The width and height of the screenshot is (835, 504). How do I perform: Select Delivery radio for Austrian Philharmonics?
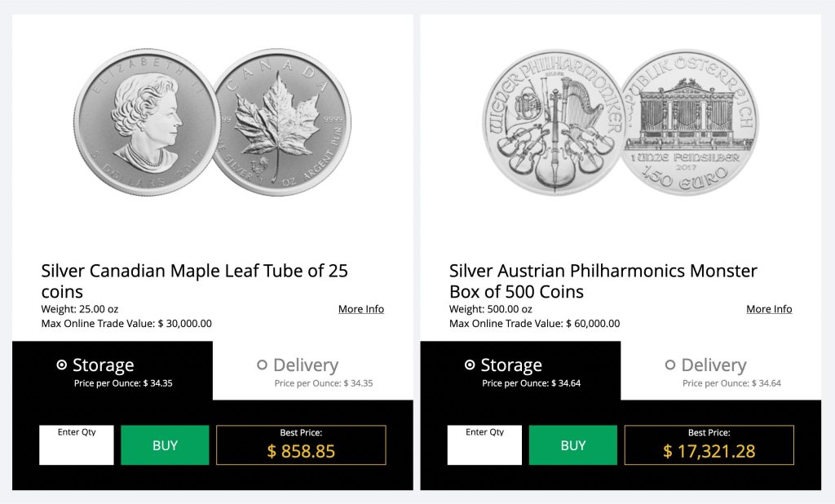670,365
